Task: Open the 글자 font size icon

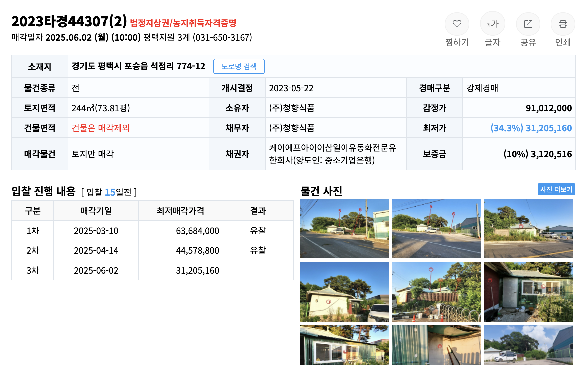Action: (493, 24)
